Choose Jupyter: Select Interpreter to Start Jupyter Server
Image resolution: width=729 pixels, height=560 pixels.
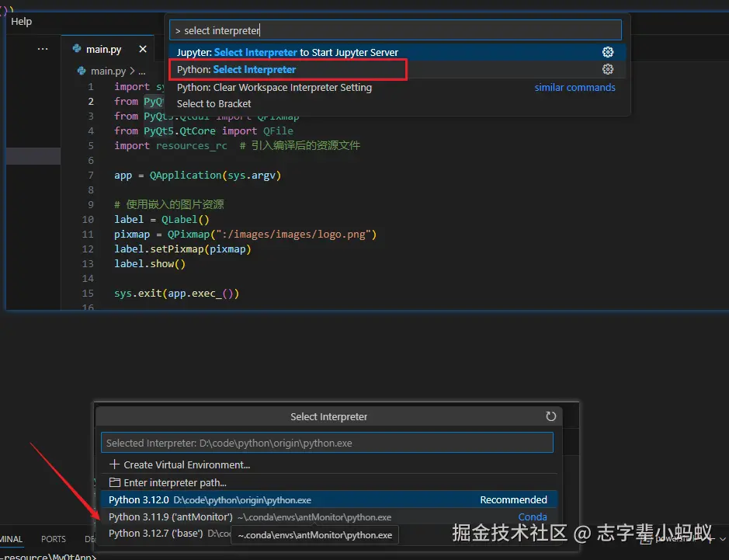pyautogui.click(x=397, y=52)
